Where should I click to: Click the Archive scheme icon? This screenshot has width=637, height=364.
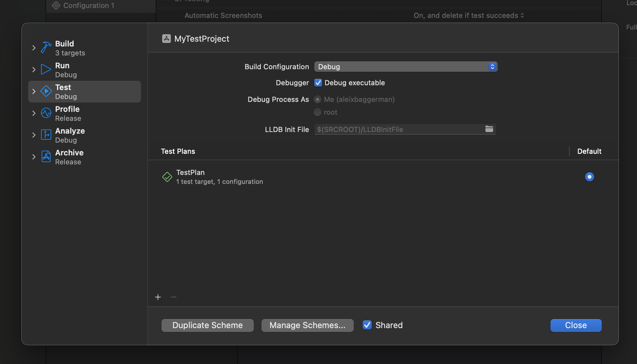(x=46, y=157)
